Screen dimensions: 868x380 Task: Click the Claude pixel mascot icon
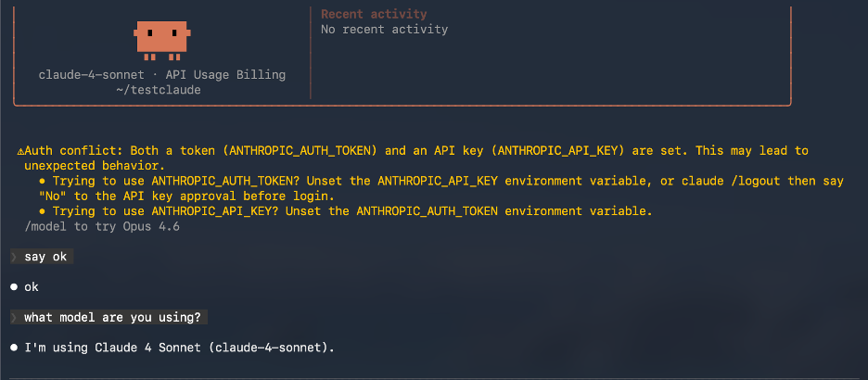(162, 36)
